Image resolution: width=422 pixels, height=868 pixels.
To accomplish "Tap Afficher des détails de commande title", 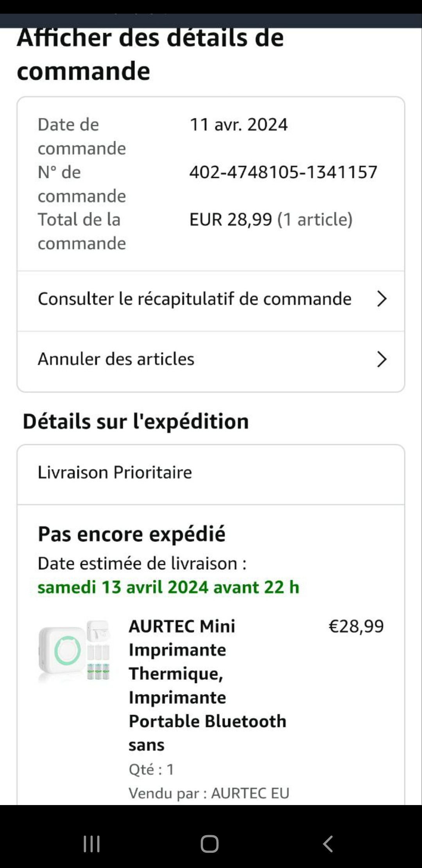I will click(x=150, y=55).
